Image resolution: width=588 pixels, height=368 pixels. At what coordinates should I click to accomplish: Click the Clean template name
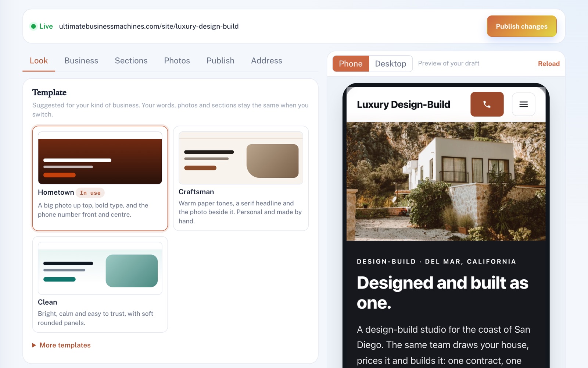click(x=47, y=302)
